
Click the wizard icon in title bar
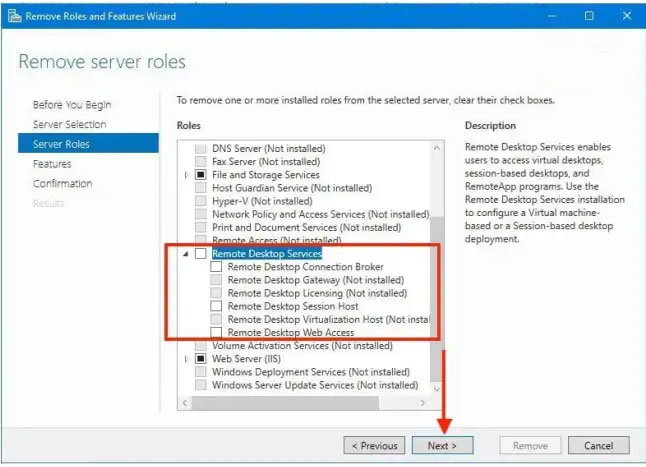14,16
